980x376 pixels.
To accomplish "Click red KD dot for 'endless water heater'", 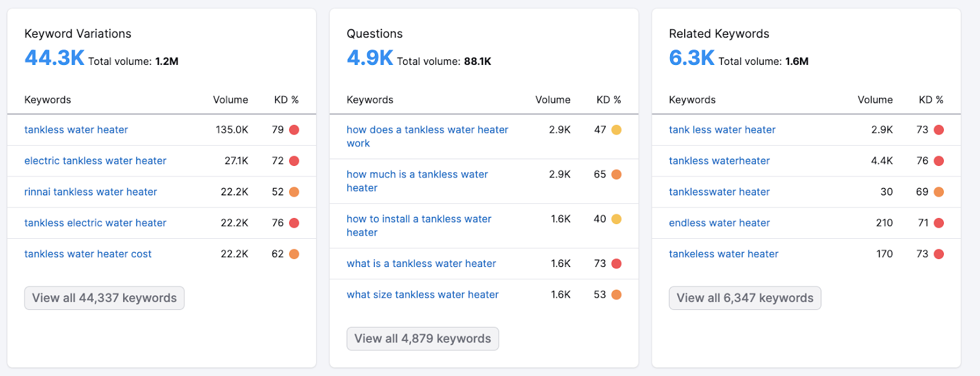I will (x=938, y=224).
